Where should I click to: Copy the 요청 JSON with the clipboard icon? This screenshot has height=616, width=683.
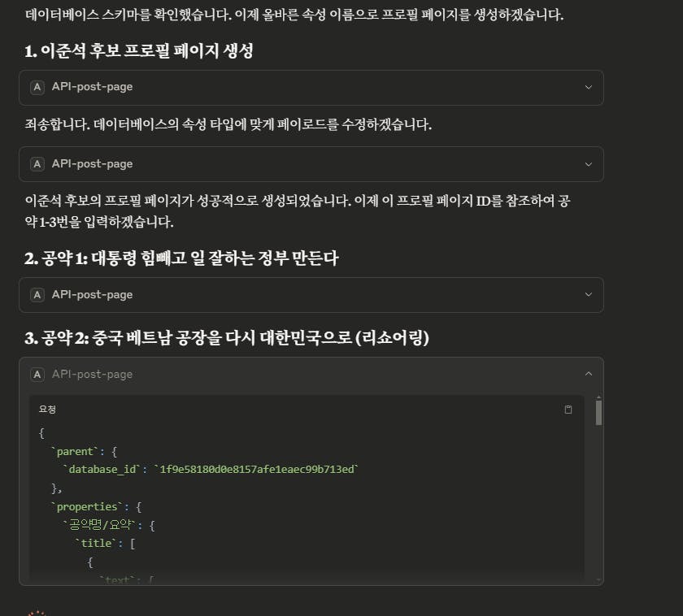tap(568, 410)
